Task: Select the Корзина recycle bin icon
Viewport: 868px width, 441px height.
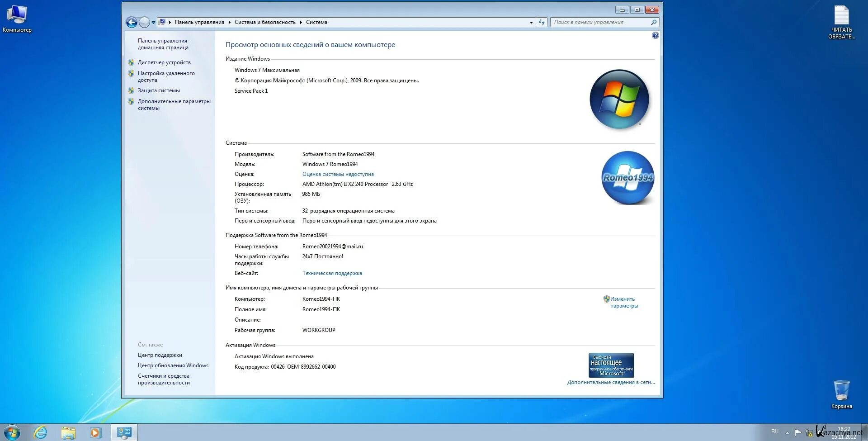Action: tap(842, 394)
